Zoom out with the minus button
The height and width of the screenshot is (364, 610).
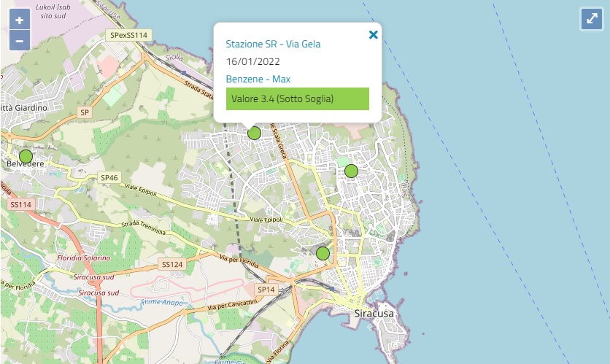click(20, 40)
